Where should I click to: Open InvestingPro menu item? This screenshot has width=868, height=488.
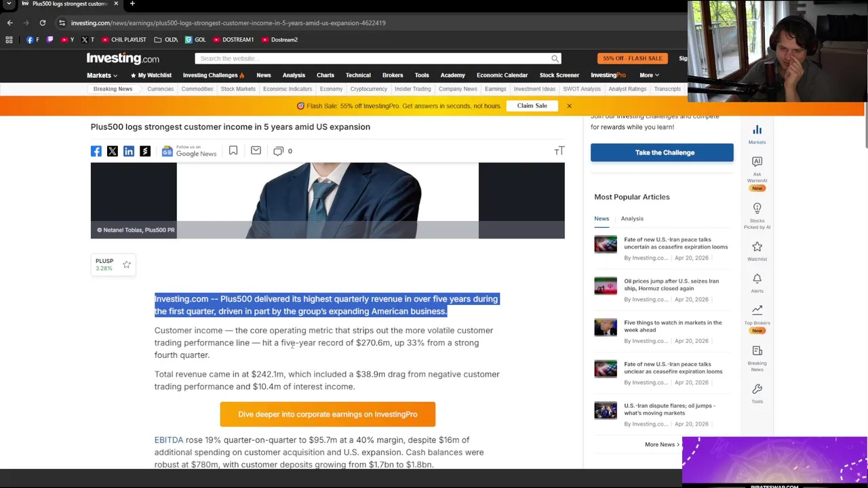tap(608, 75)
